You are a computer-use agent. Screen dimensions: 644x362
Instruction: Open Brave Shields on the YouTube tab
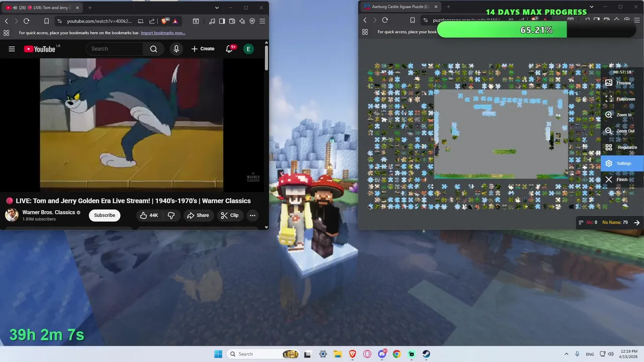pos(165,21)
